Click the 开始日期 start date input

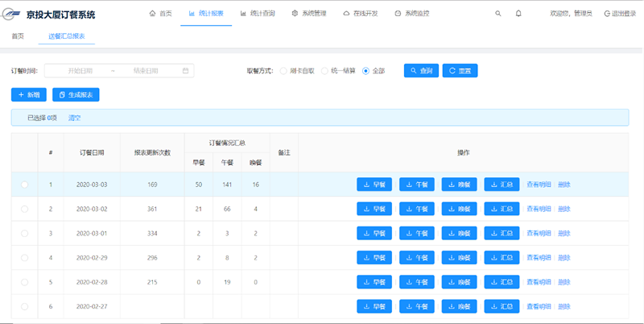pyautogui.click(x=80, y=71)
